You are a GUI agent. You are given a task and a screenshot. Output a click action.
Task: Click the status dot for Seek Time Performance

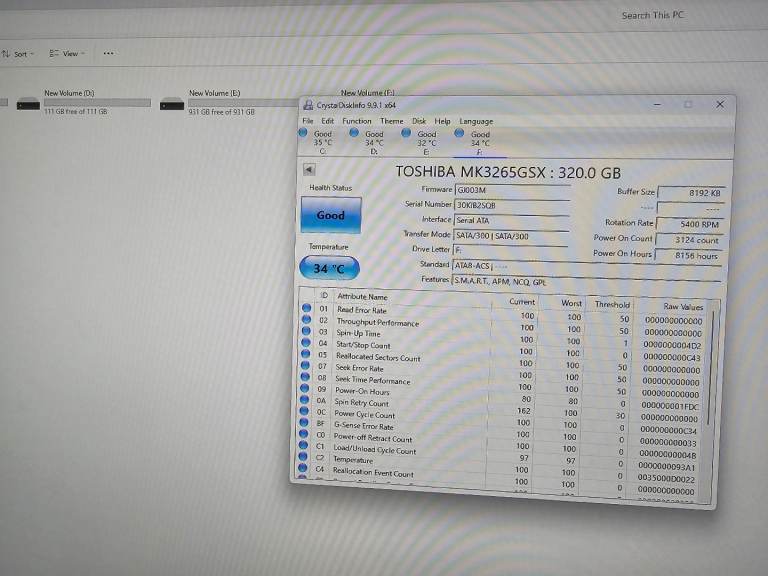point(305,377)
